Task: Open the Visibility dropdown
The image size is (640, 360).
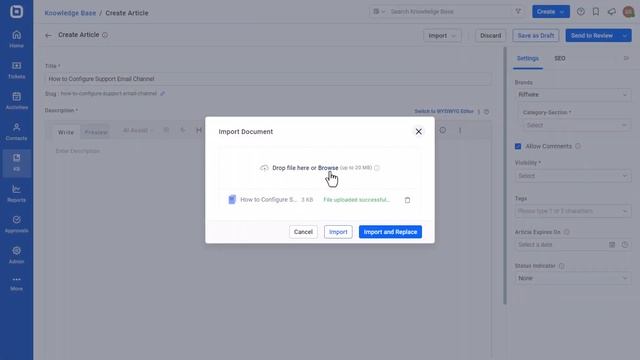Action: point(573,176)
